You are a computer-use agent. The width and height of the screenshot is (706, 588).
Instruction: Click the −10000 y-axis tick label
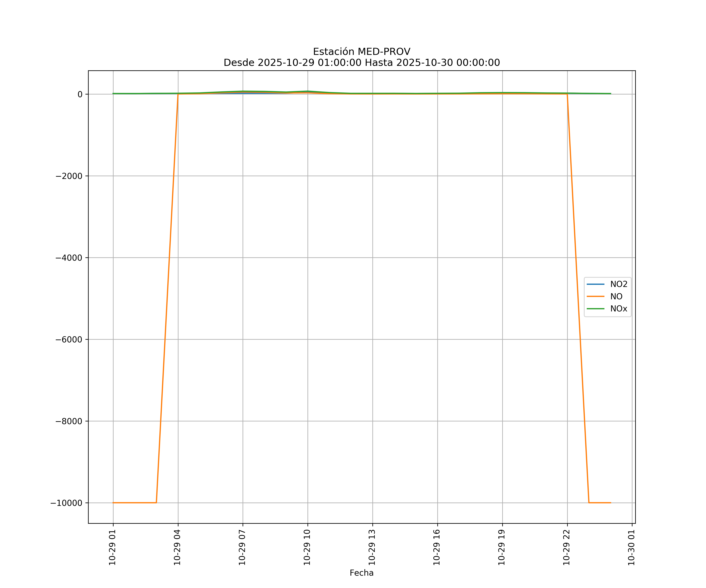[66, 503]
